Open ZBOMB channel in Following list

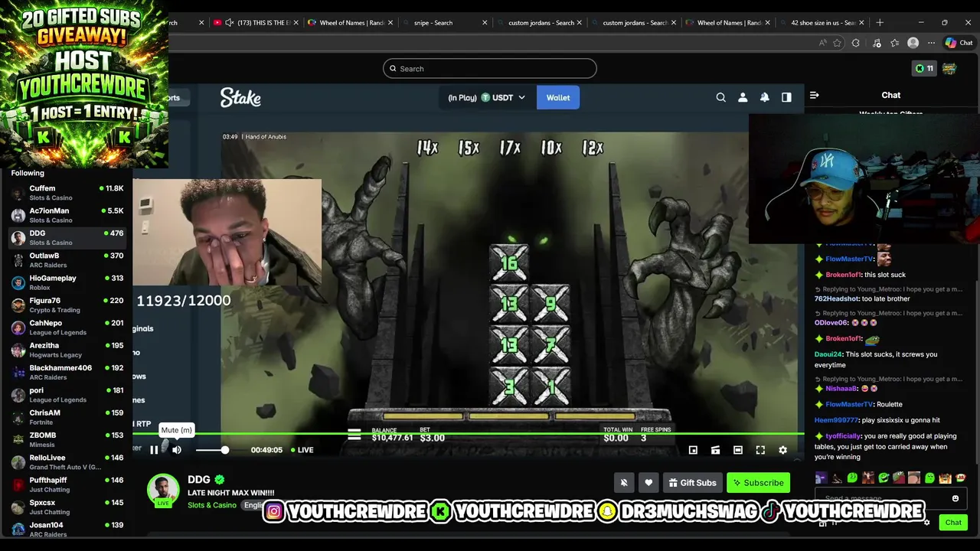click(x=67, y=439)
